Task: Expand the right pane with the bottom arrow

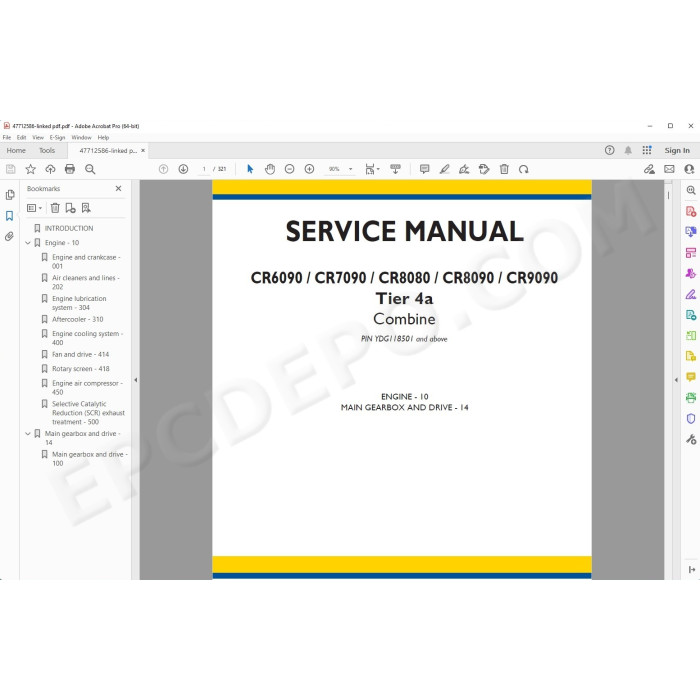Action: click(692, 570)
